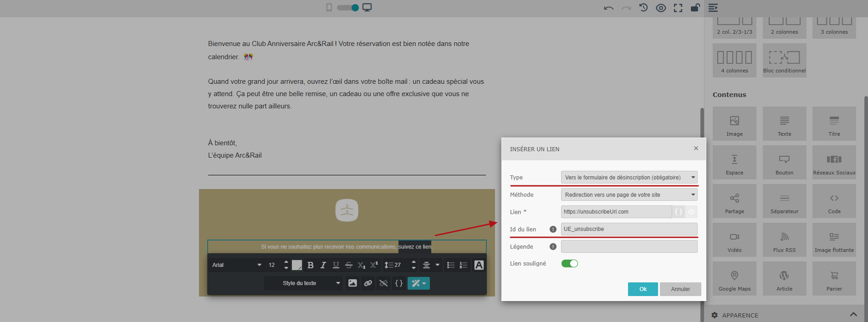
Task: Apply subscript formatting
Action: 362,265
